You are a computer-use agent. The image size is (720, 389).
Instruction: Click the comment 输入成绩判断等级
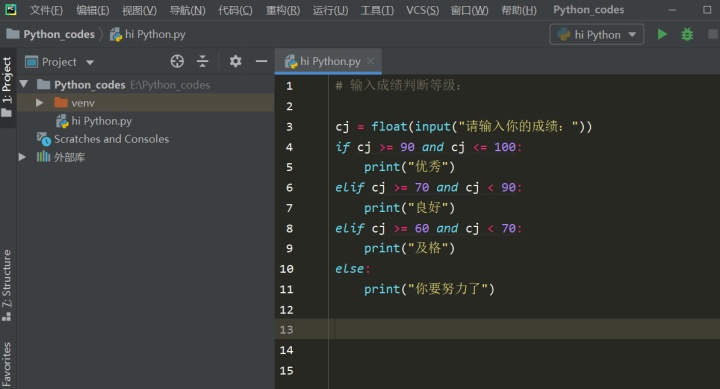click(398, 85)
